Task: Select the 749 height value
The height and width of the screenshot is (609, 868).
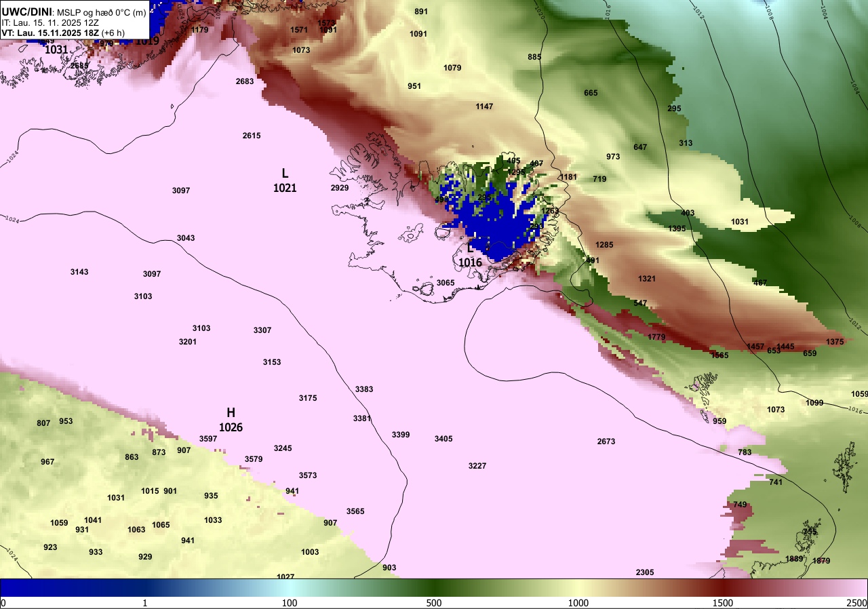Action: (740, 505)
